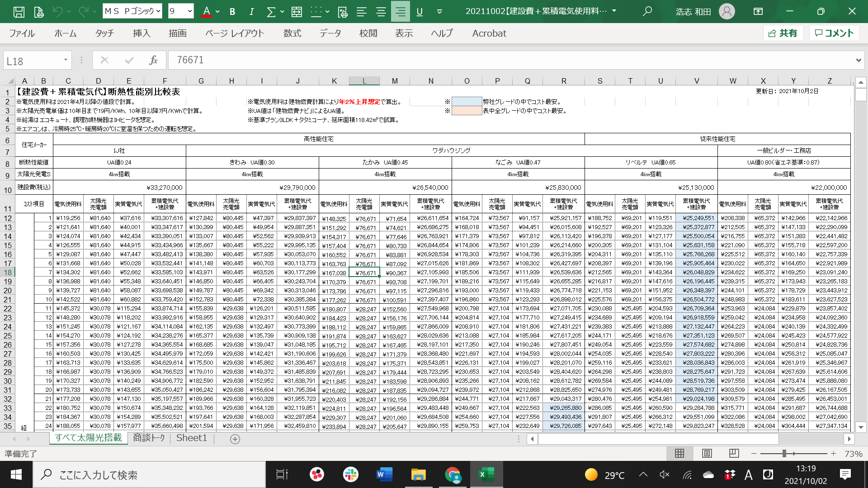This screenshot has height=488, width=868.
Task: Toggle underline formatting
Action: click(420, 12)
